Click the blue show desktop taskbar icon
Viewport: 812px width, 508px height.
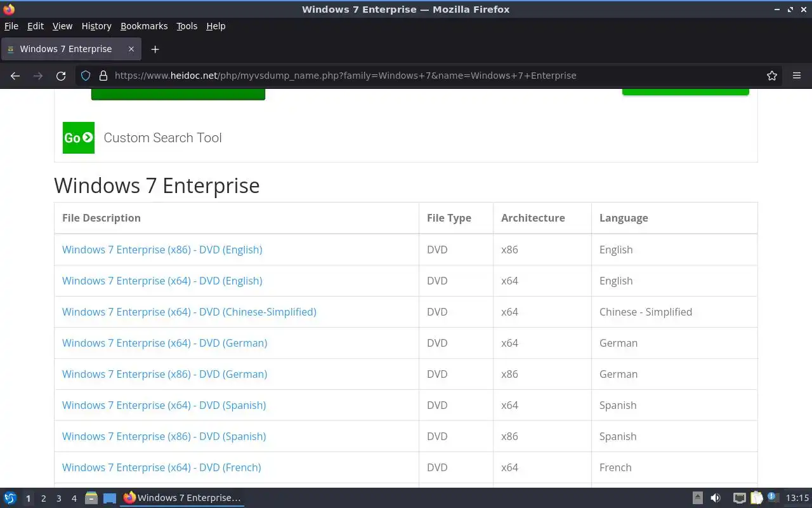pos(110,498)
